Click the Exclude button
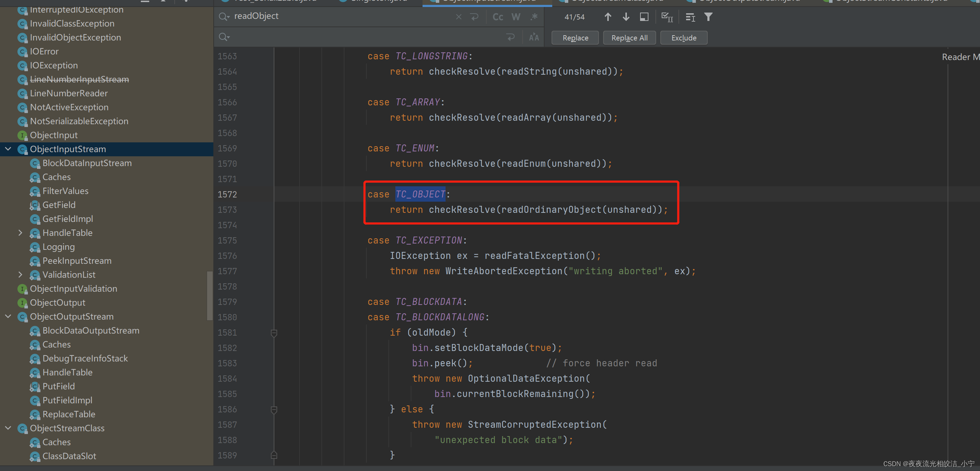The image size is (980, 471). click(683, 38)
